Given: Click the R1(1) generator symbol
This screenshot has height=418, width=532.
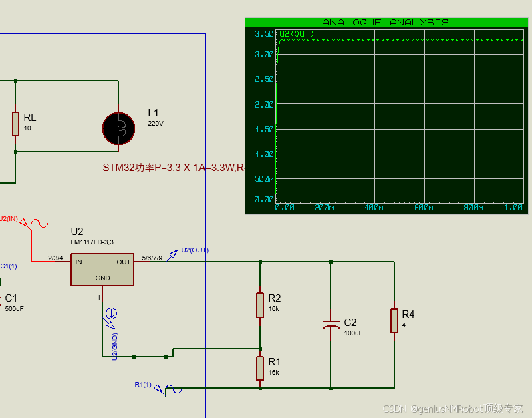Looking at the screenshot, I should click(173, 389).
